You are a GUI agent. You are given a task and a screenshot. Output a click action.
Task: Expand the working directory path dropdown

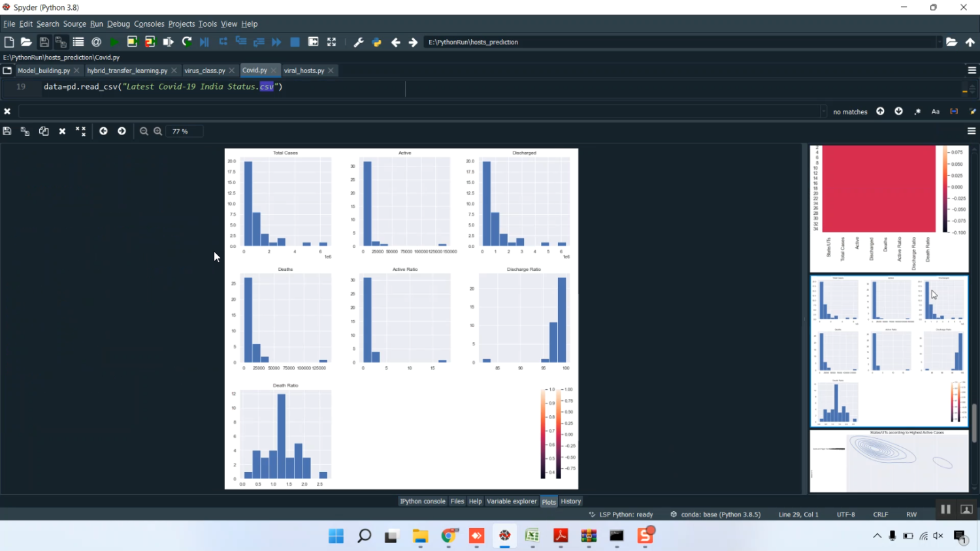click(939, 42)
